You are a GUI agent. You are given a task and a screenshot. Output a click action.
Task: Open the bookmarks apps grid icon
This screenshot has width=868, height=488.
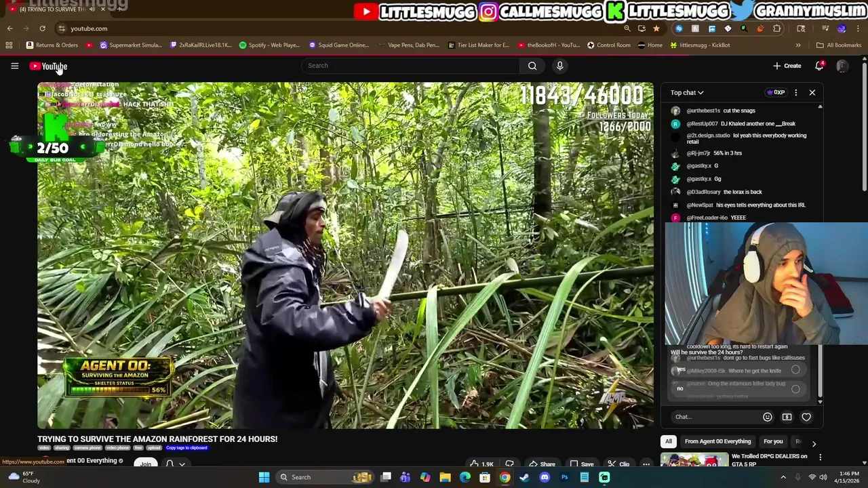[9, 45]
